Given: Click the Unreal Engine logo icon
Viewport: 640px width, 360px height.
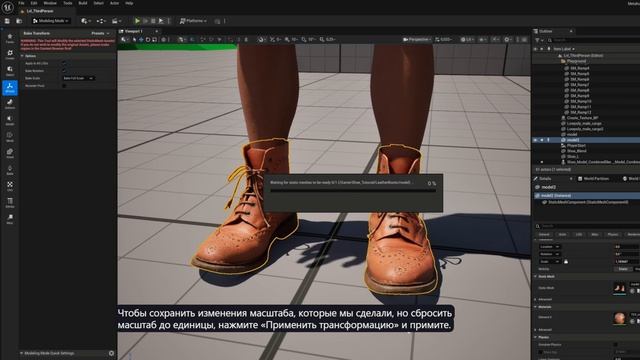Looking at the screenshot, I should (7, 7).
